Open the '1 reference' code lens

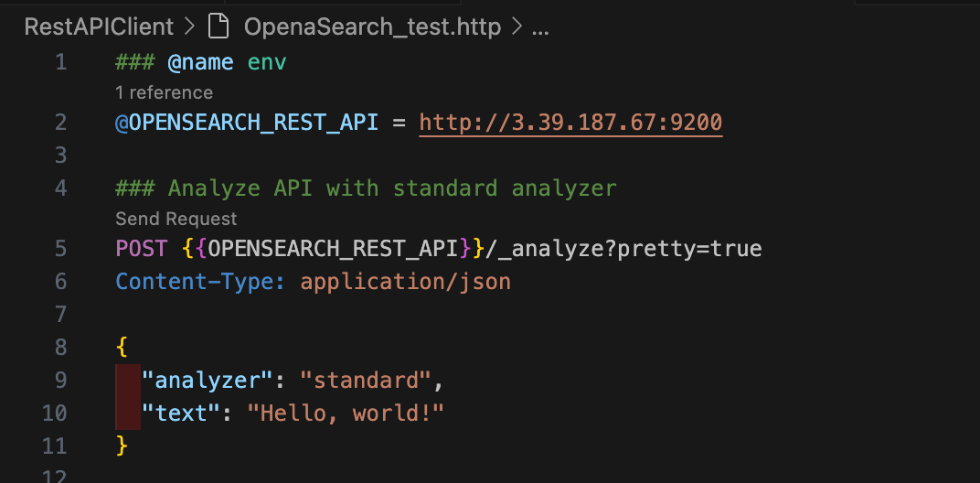[x=164, y=92]
